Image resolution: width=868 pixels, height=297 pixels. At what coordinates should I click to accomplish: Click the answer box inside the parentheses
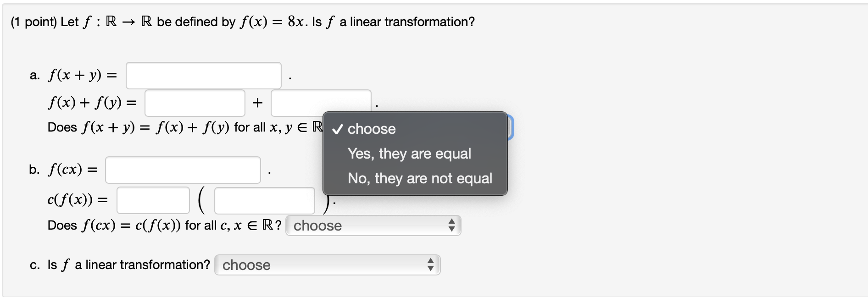[x=264, y=201]
